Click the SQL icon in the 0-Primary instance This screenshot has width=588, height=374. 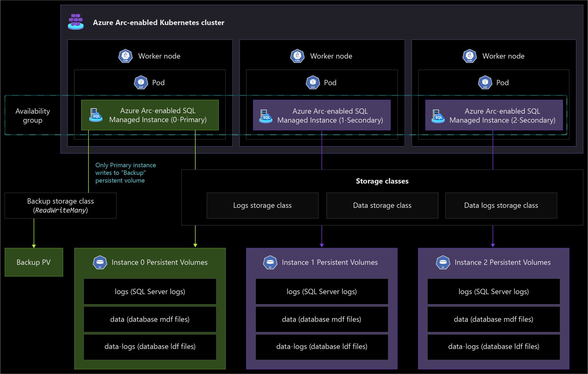[96, 115]
